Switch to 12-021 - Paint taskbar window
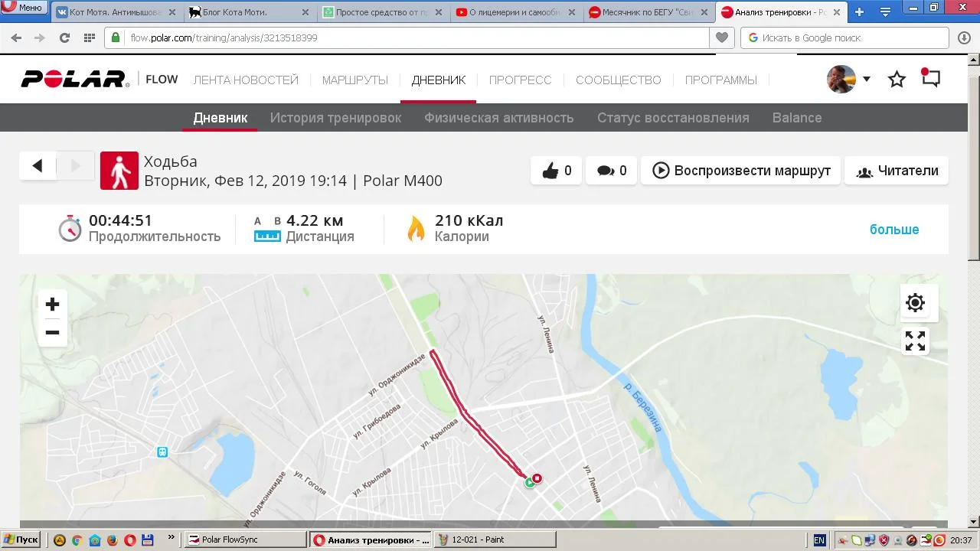The width and height of the screenshot is (980, 551). (495, 540)
